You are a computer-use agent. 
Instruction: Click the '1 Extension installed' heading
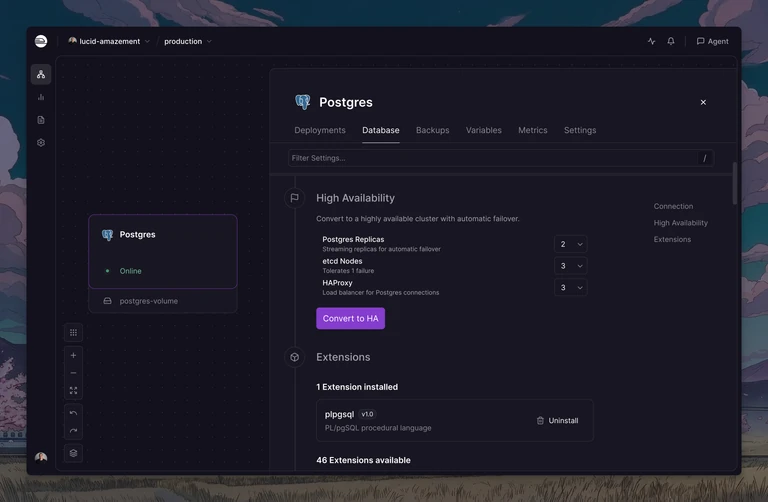[357, 387]
